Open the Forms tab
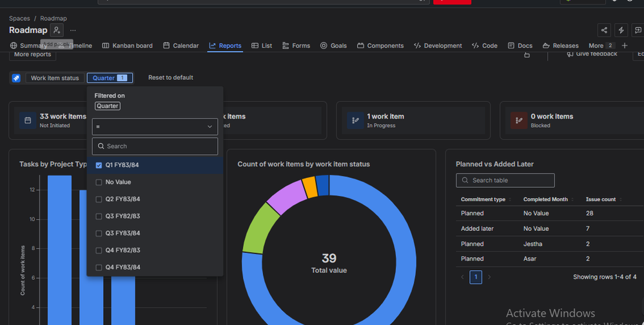The height and width of the screenshot is (325, 644). [x=296, y=46]
